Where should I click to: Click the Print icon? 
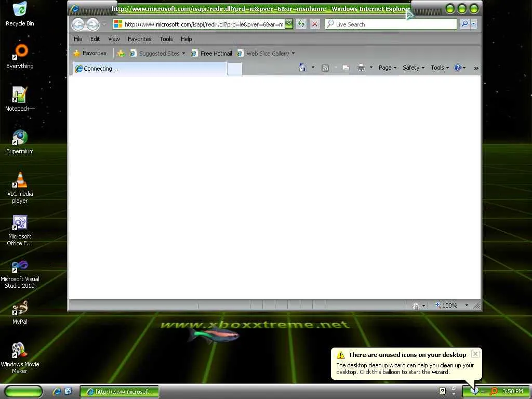(x=361, y=68)
